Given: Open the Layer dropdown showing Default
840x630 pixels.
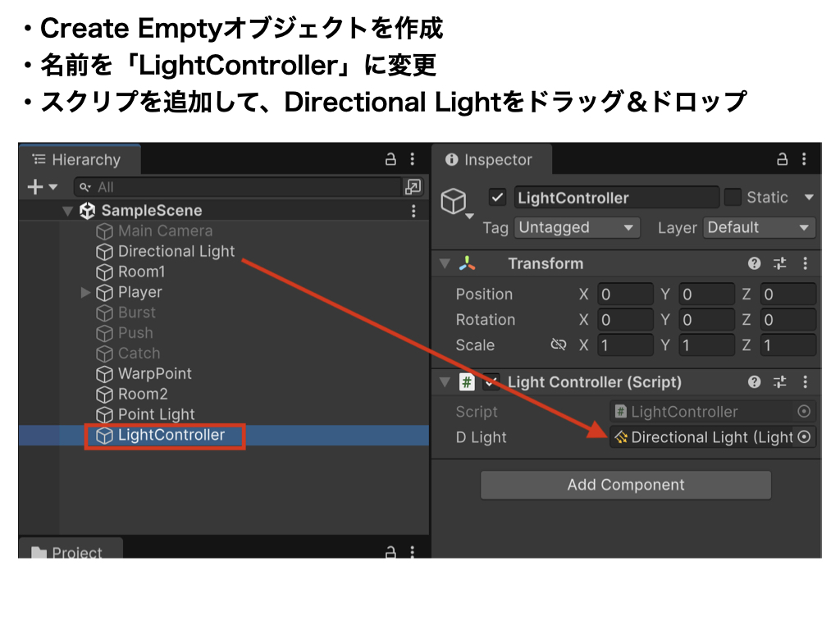Looking at the screenshot, I should click(x=759, y=227).
